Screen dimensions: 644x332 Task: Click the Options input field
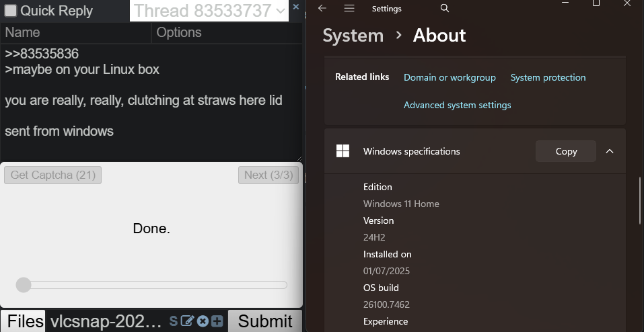click(227, 33)
